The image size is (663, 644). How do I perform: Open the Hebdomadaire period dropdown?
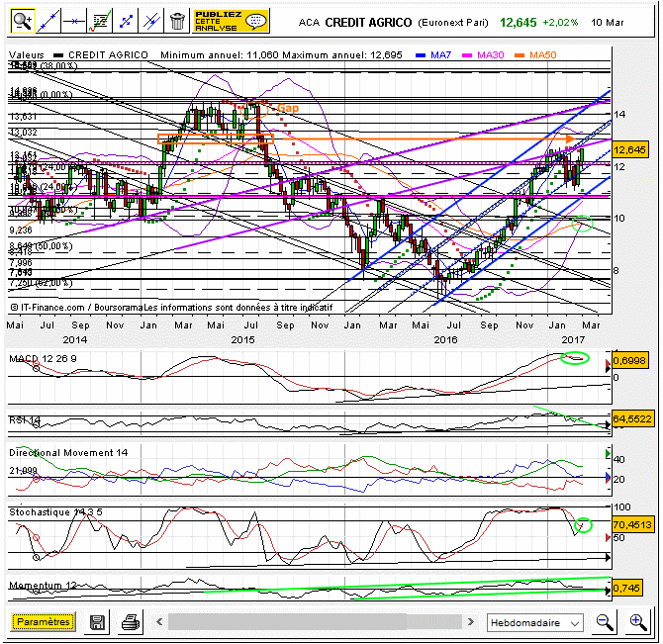tap(535, 622)
